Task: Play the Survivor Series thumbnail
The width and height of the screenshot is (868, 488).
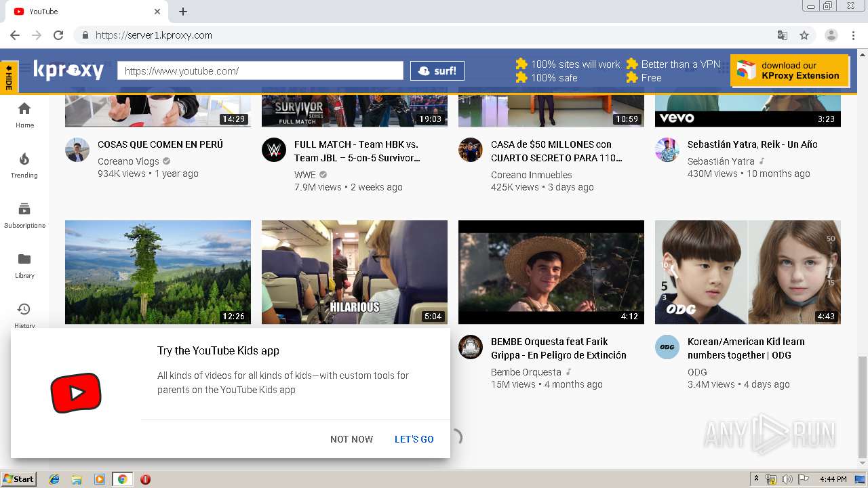Action: pyautogui.click(x=355, y=111)
